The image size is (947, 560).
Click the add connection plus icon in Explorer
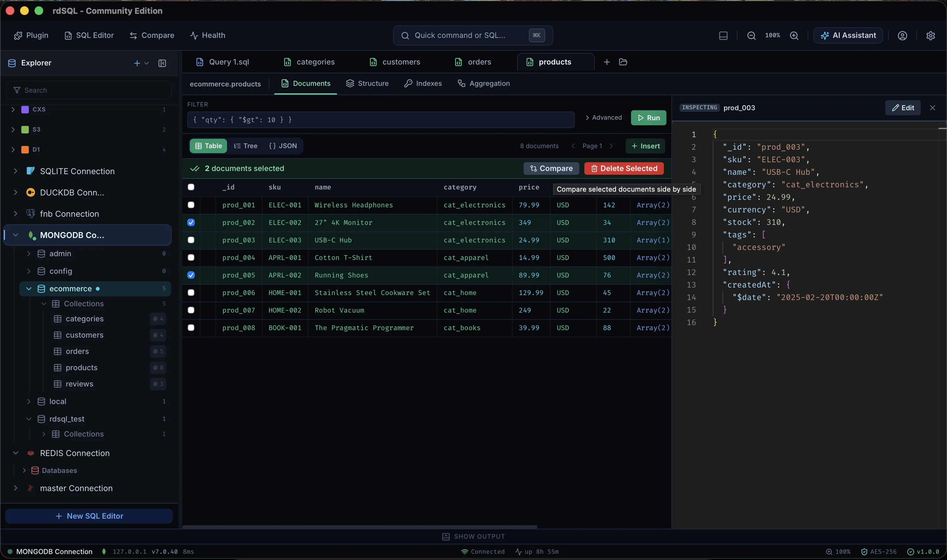(x=137, y=63)
